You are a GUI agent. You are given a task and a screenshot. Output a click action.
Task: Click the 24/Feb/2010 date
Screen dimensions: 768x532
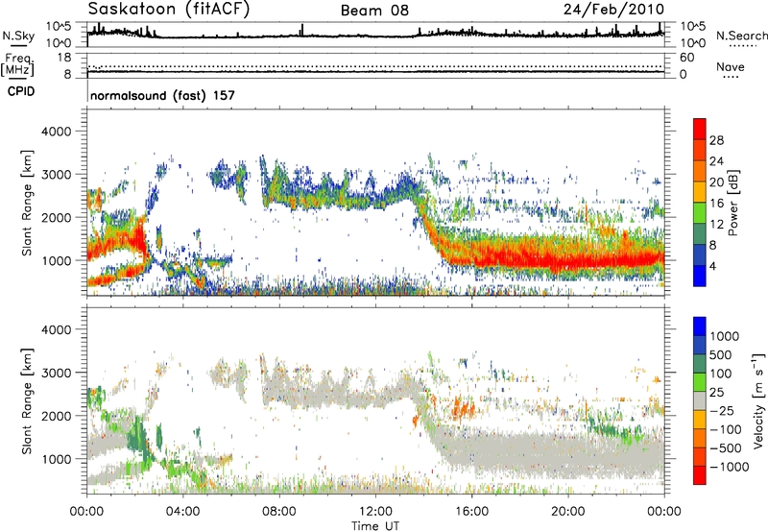[x=613, y=10]
